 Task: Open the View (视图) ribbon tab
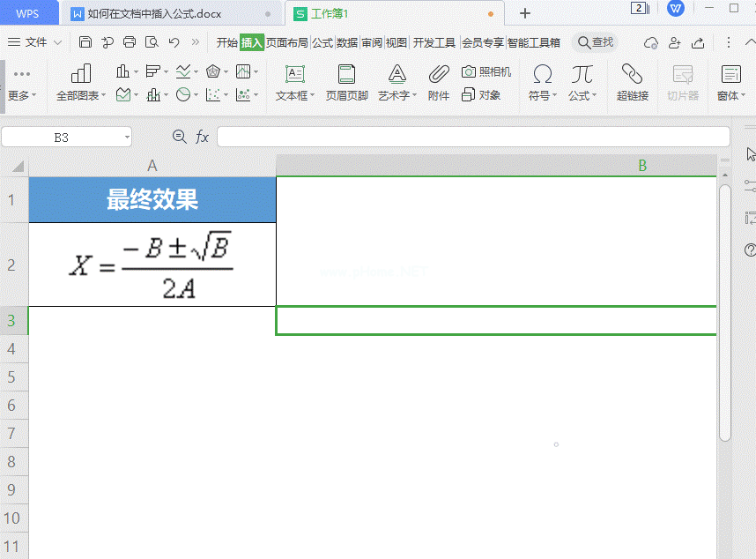coord(397,42)
